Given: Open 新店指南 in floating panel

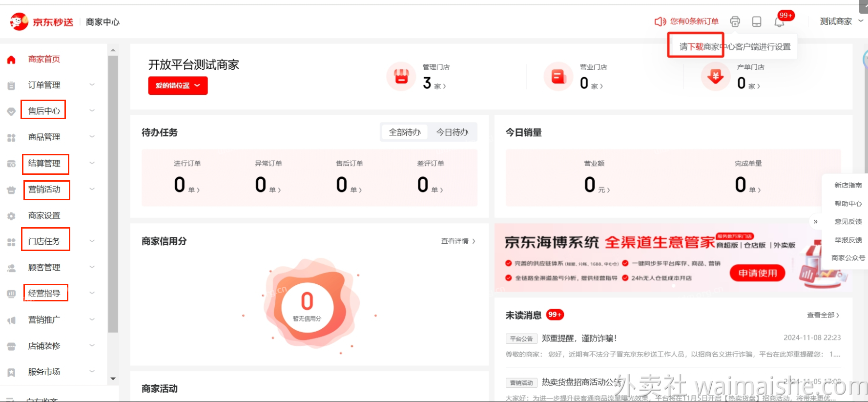Looking at the screenshot, I should coord(848,185).
